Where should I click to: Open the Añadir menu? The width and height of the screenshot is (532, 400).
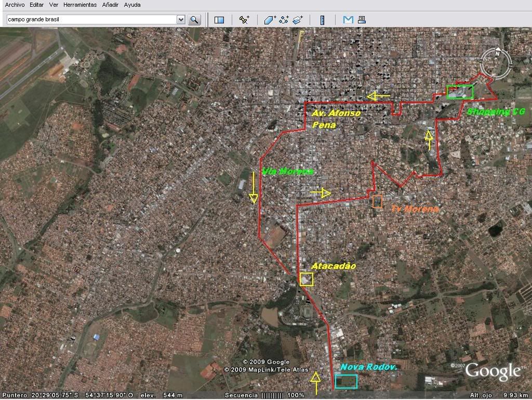[110, 5]
